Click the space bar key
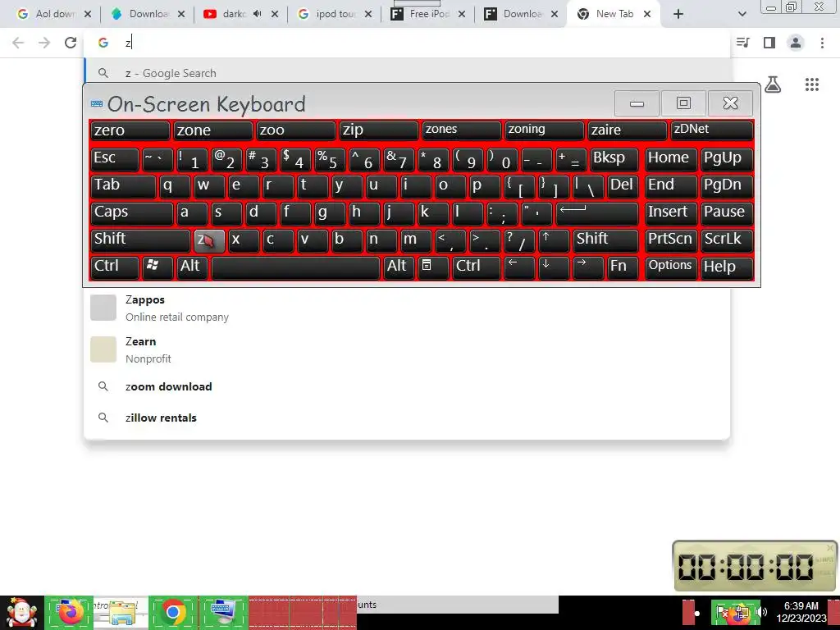This screenshot has height=630, width=840. pyautogui.click(x=295, y=267)
